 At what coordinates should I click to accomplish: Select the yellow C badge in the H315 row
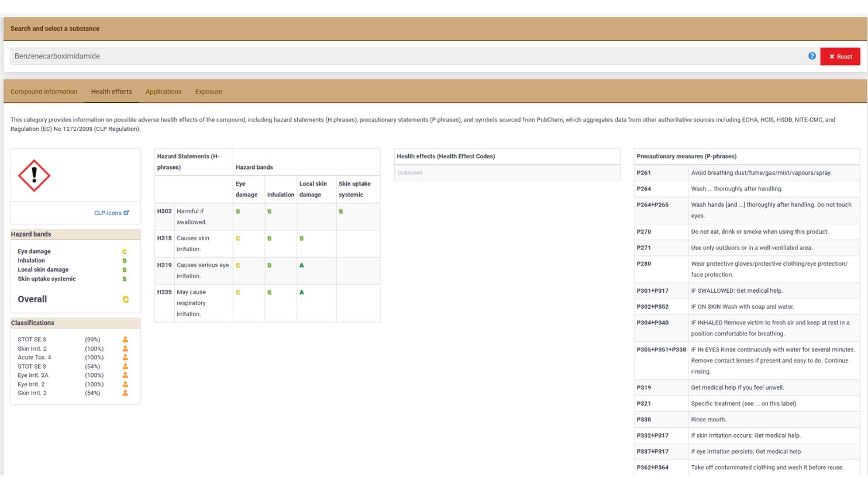[x=238, y=238]
